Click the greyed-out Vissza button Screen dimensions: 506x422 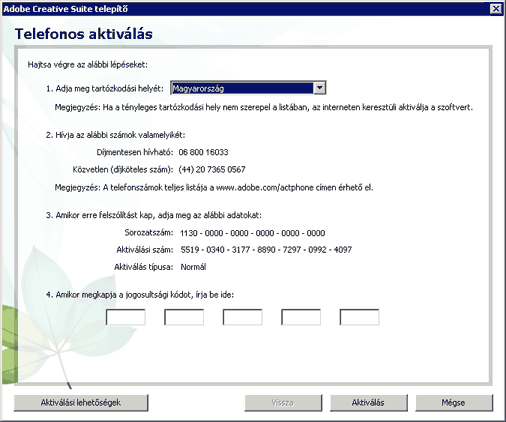[283, 403]
